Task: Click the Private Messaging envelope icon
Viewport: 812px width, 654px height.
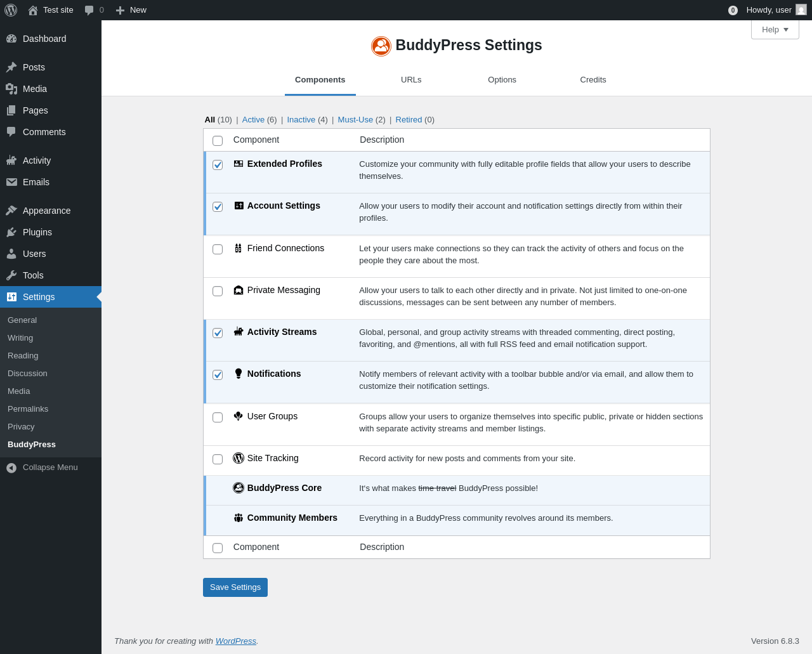Action: coord(239,290)
